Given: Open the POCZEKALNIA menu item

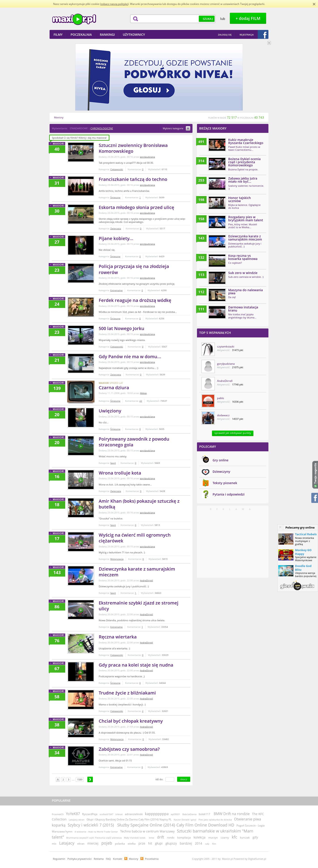Looking at the screenshot, I should [81, 35].
